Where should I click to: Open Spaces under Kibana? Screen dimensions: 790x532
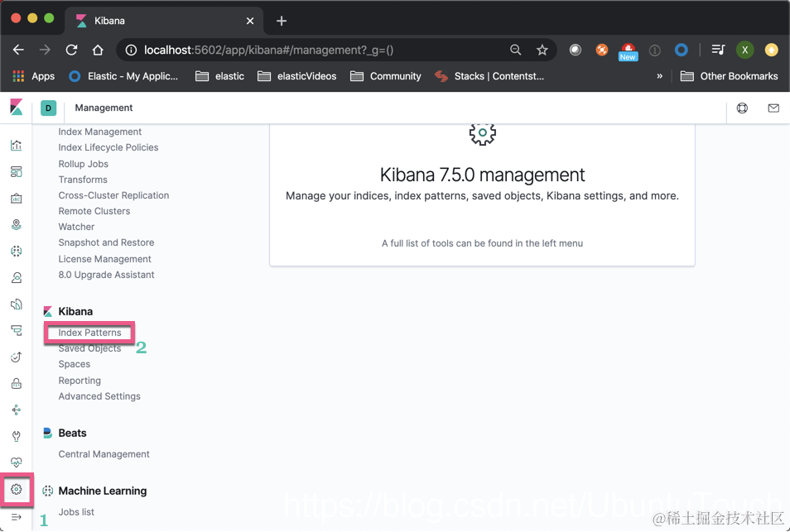click(74, 364)
